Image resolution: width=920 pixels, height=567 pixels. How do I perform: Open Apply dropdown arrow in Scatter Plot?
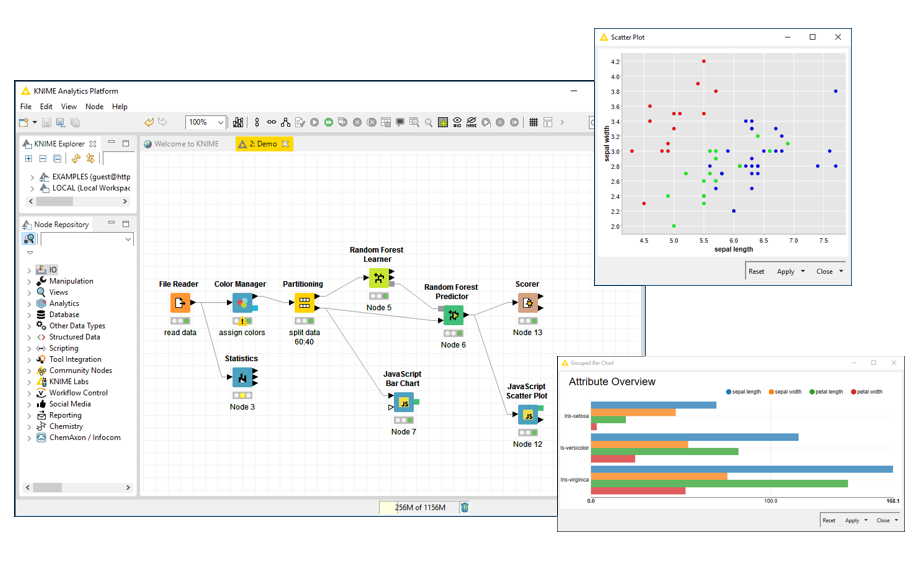[x=803, y=271]
